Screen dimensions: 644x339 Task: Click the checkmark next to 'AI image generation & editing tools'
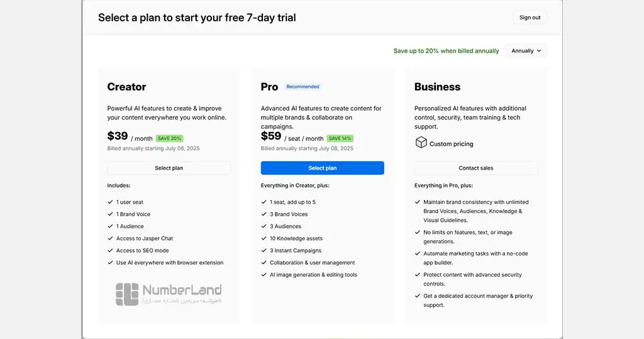(264, 274)
